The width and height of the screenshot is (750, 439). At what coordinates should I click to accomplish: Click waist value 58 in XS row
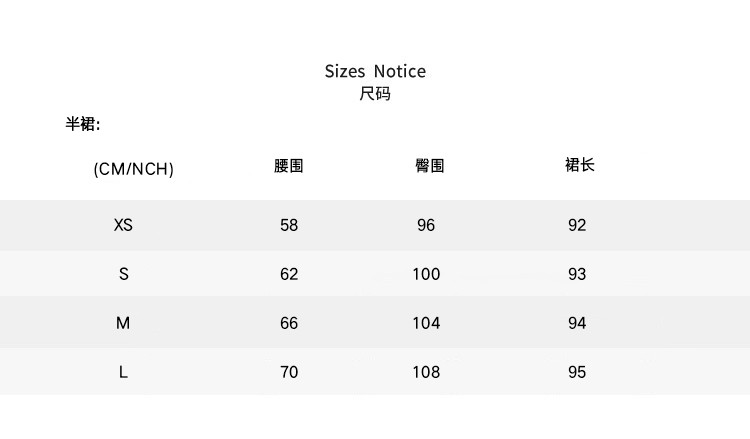pos(289,225)
